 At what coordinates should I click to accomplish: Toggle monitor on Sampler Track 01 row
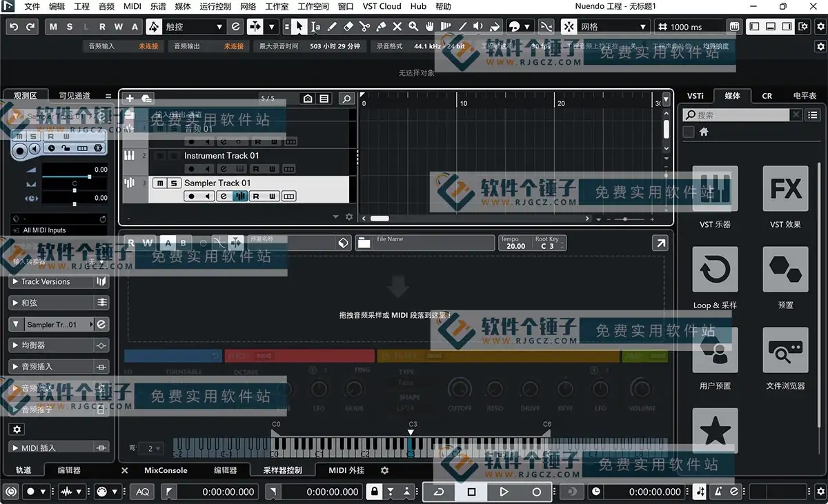pos(207,196)
